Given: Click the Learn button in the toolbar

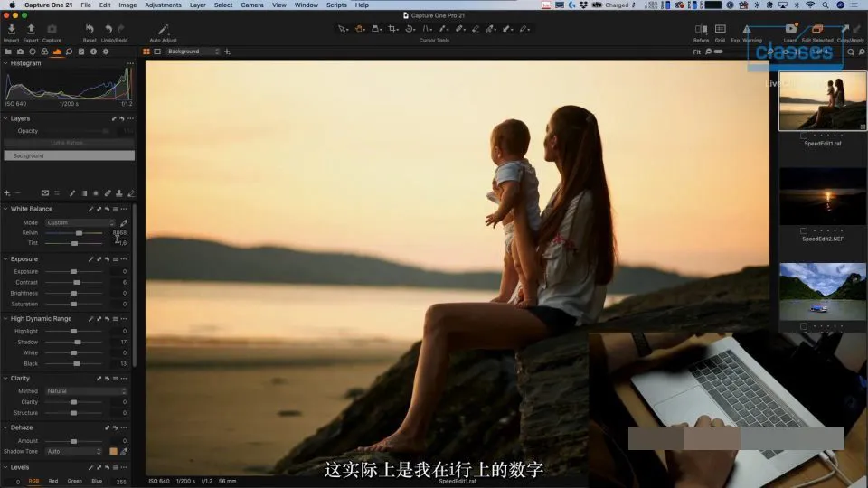Looking at the screenshot, I should click(x=790, y=29).
